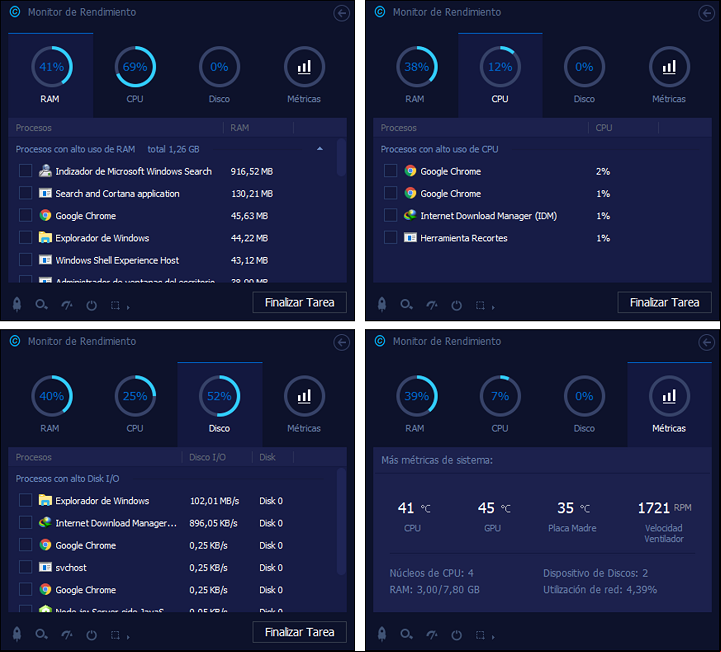Click back arrow in window showing 12% CPU
Screen dimensions: 721x652
click(x=706, y=13)
